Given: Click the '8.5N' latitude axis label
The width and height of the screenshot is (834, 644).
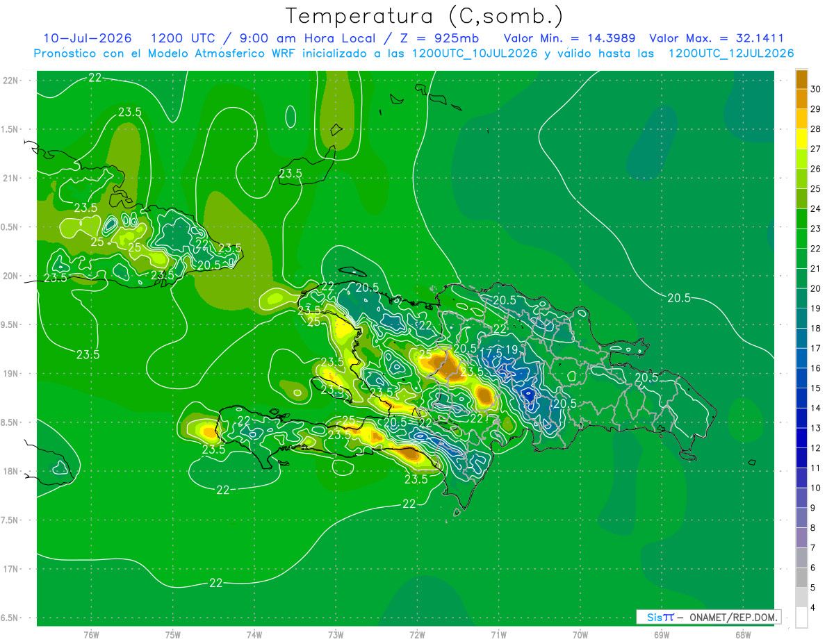Looking at the screenshot, I should pyautogui.click(x=10, y=422).
